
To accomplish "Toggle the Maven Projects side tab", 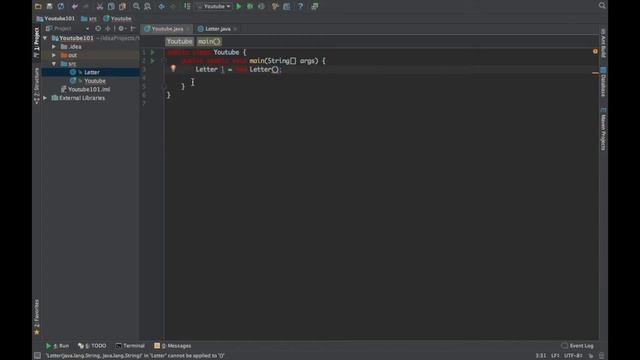I will 603,129.
